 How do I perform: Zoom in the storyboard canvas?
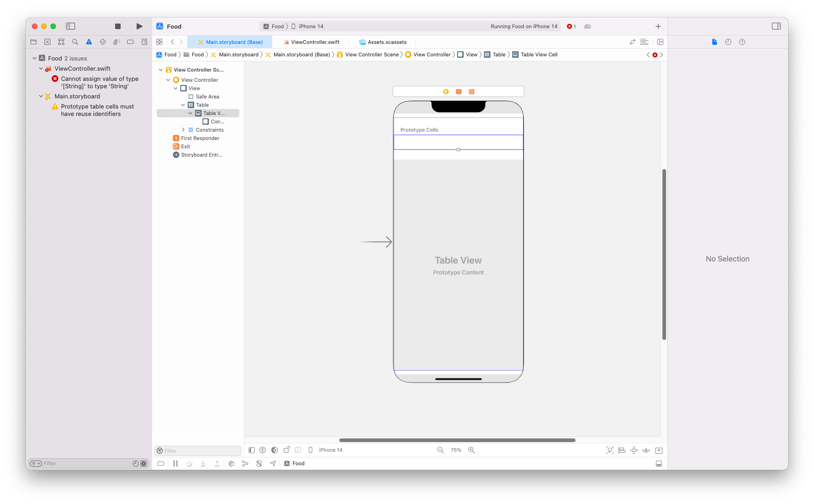click(471, 450)
